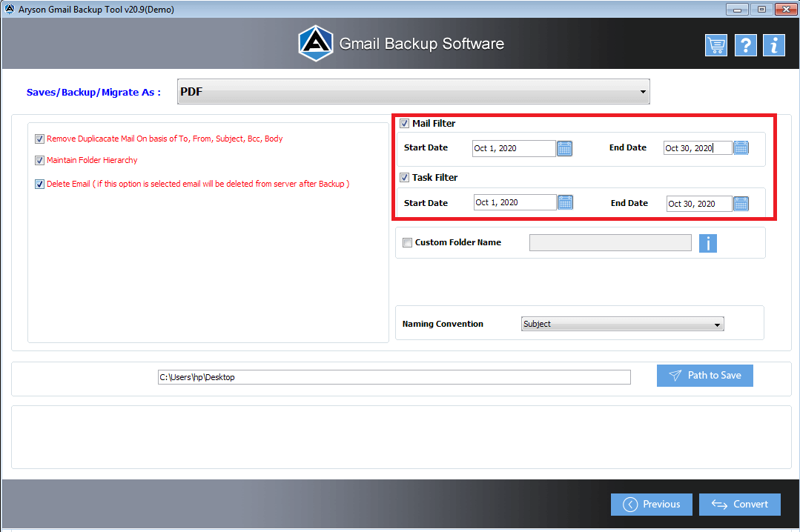Click the Aryson logo in header
The height and width of the screenshot is (532, 800).
click(316, 44)
